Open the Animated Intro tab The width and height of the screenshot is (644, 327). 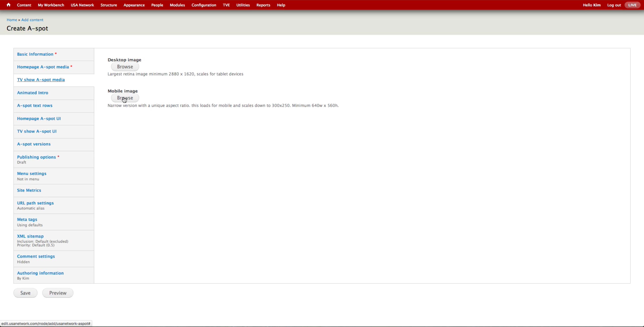[x=32, y=93]
